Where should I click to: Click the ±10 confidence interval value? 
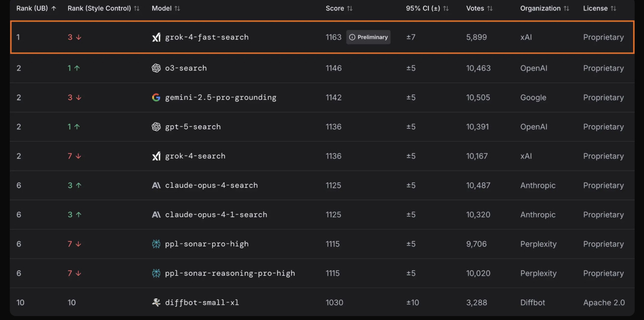[413, 302]
